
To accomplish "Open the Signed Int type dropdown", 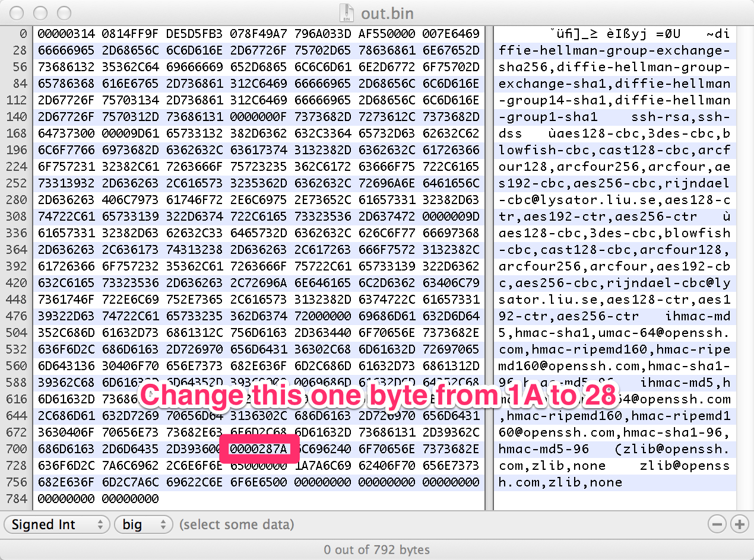I will pos(58,524).
